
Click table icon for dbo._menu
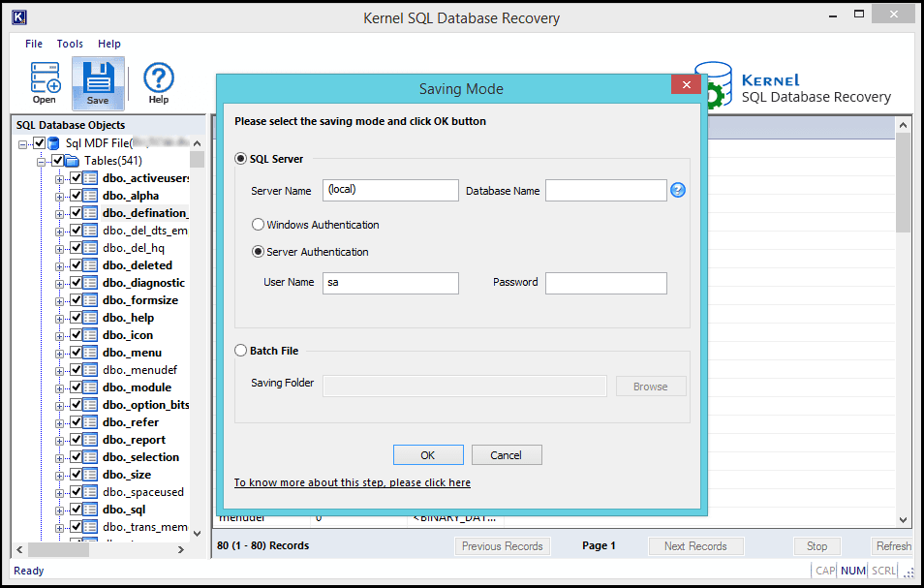[90, 353]
